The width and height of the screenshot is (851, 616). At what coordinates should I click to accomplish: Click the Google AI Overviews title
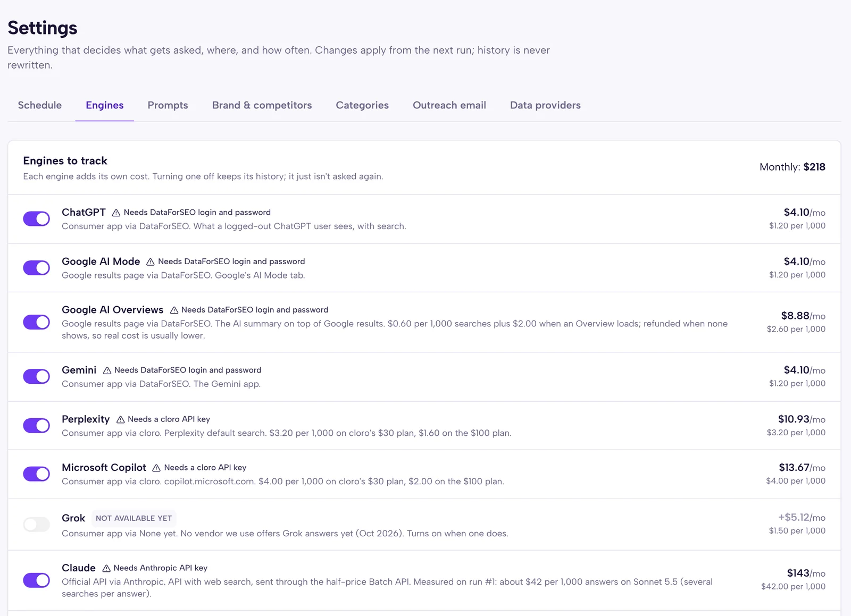[112, 310]
